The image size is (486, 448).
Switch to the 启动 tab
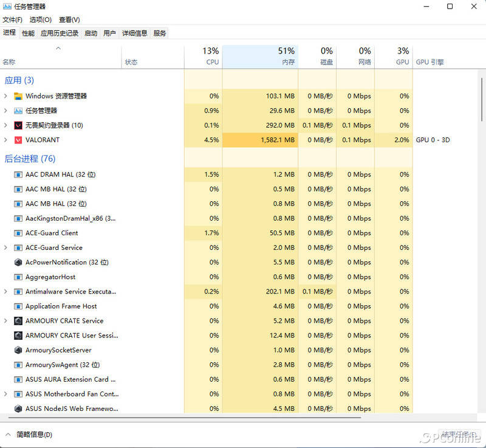click(x=91, y=33)
